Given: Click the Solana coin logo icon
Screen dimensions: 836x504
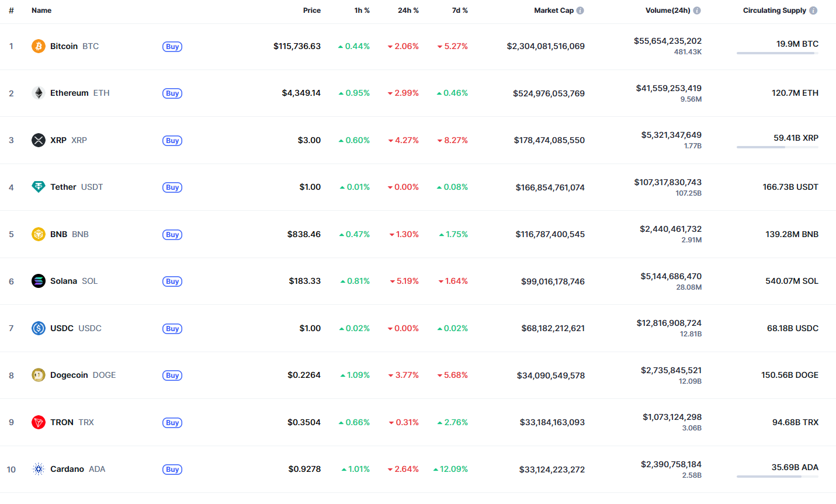Looking at the screenshot, I should click(x=39, y=281).
